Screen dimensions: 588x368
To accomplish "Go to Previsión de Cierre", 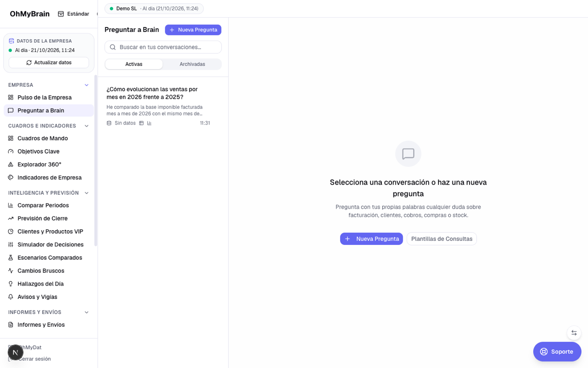I will [49, 218].
